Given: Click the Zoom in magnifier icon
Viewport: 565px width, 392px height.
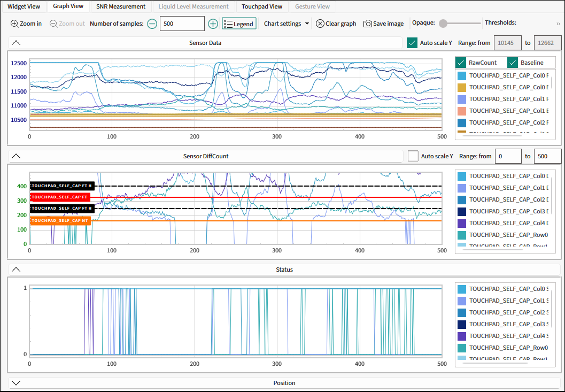Looking at the screenshot, I should click(x=14, y=24).
